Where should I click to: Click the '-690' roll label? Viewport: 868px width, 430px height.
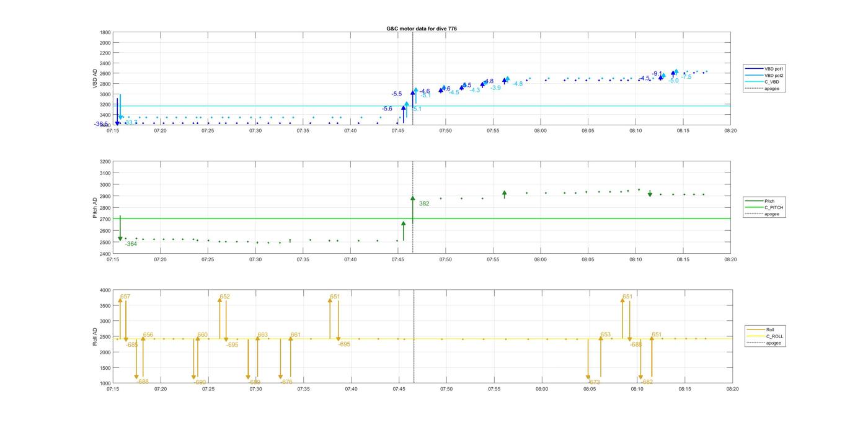(200, 382)
